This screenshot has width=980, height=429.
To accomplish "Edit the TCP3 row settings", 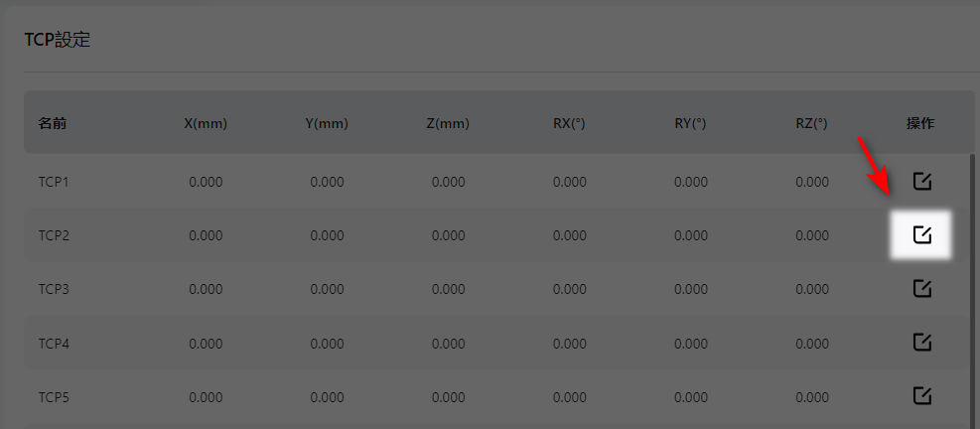I will [921, 289].
